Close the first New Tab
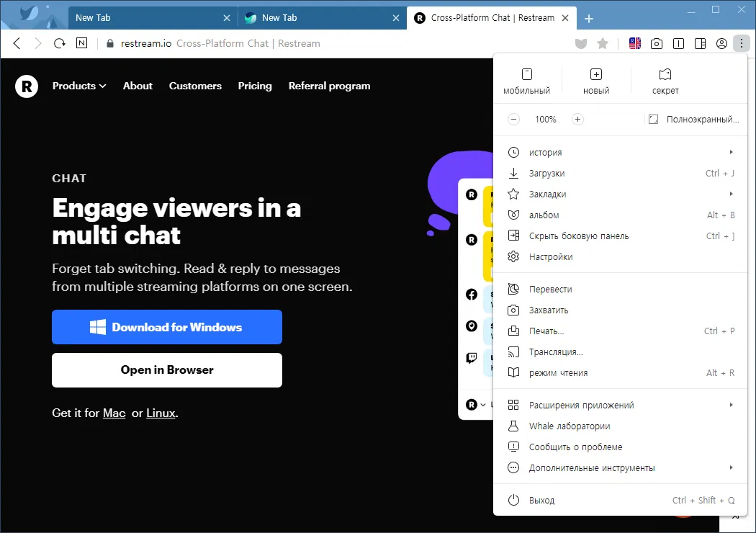 pyautogui.click(x=227, y=18)
